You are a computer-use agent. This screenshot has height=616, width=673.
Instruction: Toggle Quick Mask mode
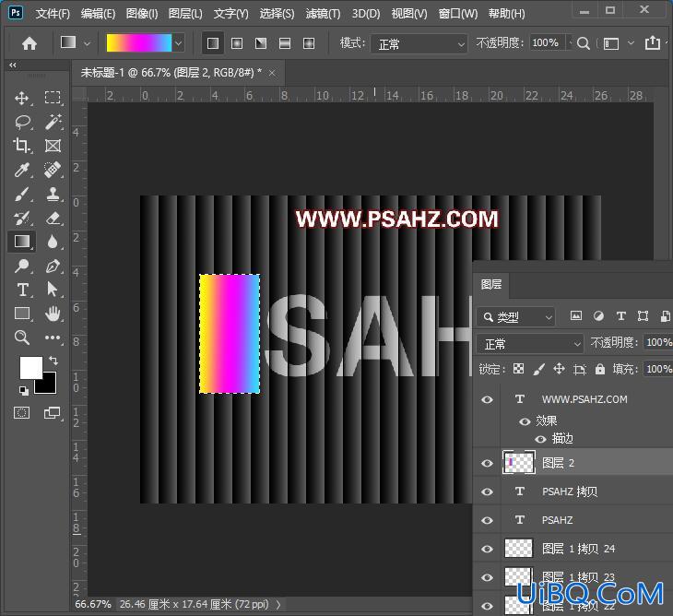pos(21,413)
